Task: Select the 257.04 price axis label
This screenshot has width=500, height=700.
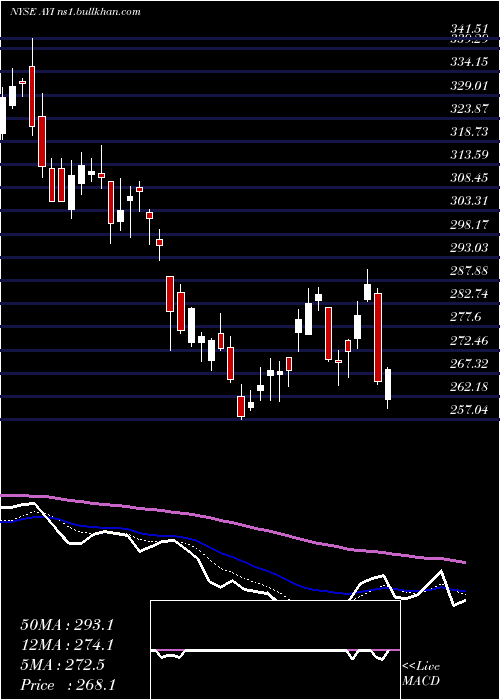Action: pos(469,410)
